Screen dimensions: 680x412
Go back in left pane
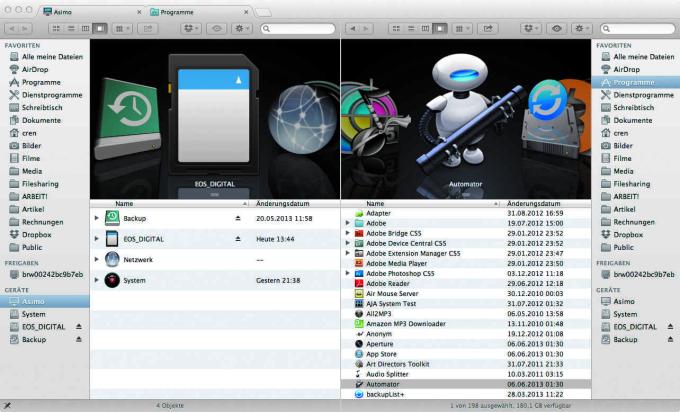tap(12, 29)
